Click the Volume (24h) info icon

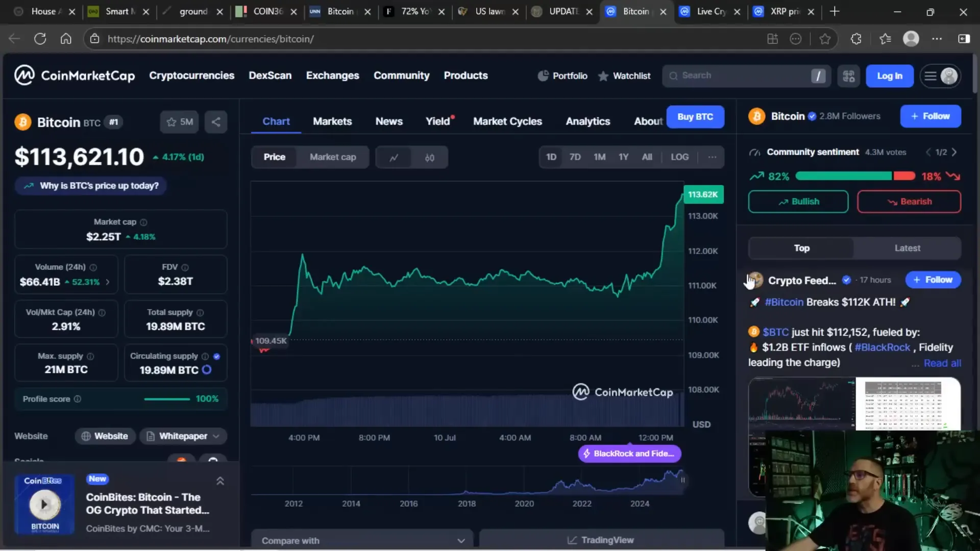click(x=93, y=267)
